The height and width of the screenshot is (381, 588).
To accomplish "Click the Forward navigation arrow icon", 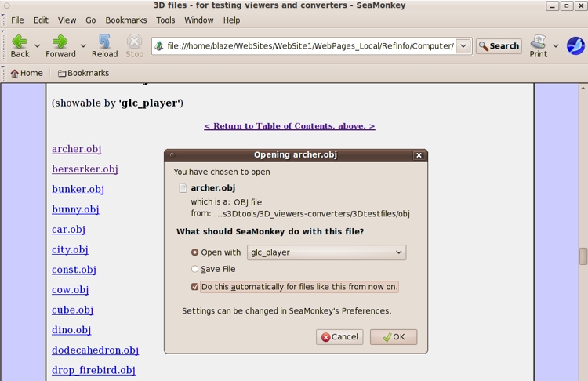I will 60,42.
